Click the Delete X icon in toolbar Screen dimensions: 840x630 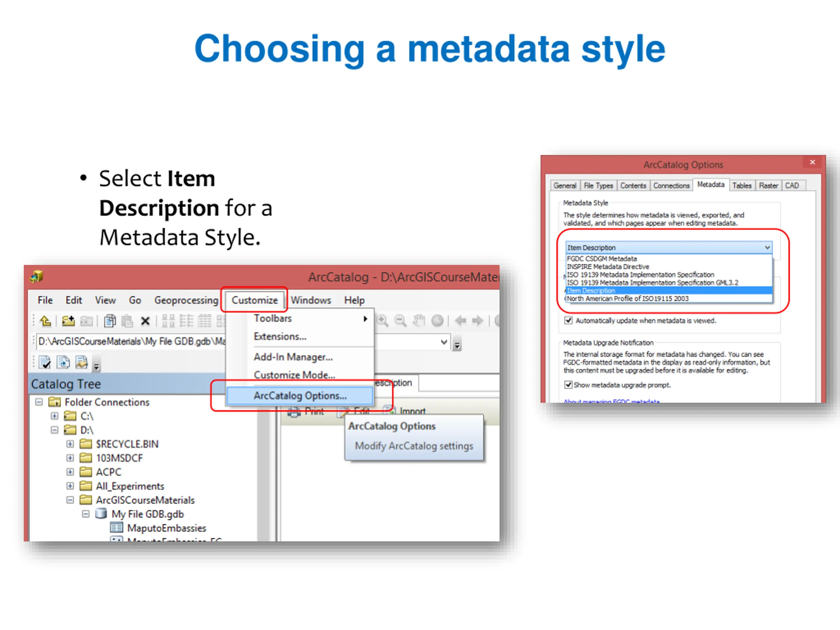[x=145, y=321]
